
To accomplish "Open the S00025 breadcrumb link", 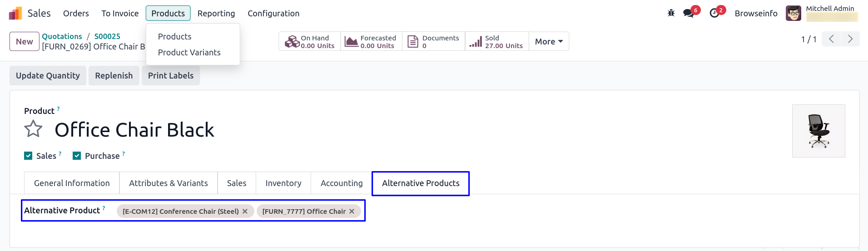I will 107,36.
